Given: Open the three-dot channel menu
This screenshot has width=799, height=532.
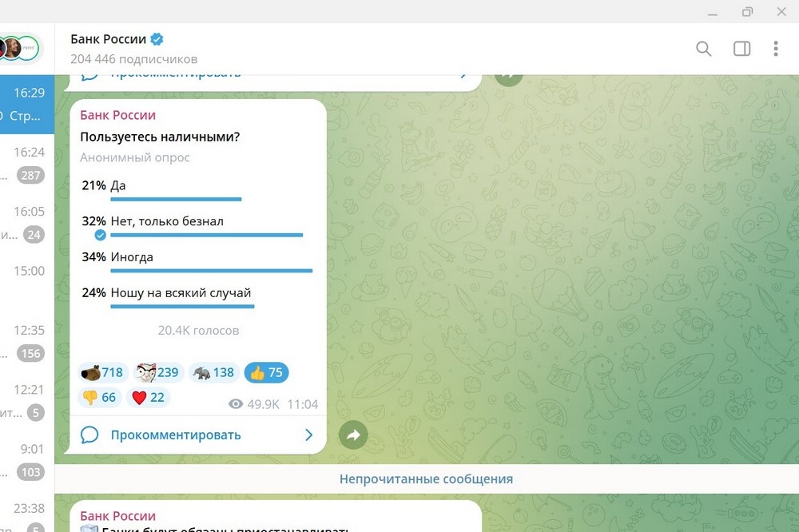Looking at the screenshot, I should [x=776, y=49].
